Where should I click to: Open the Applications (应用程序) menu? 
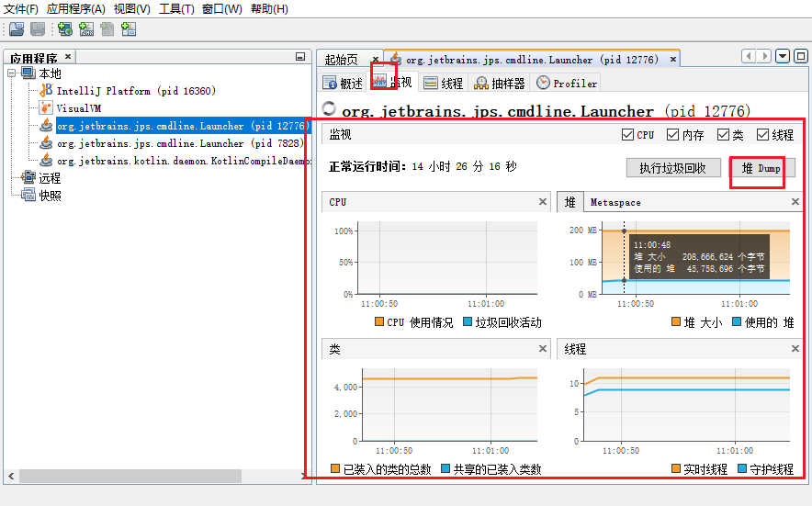76,9
